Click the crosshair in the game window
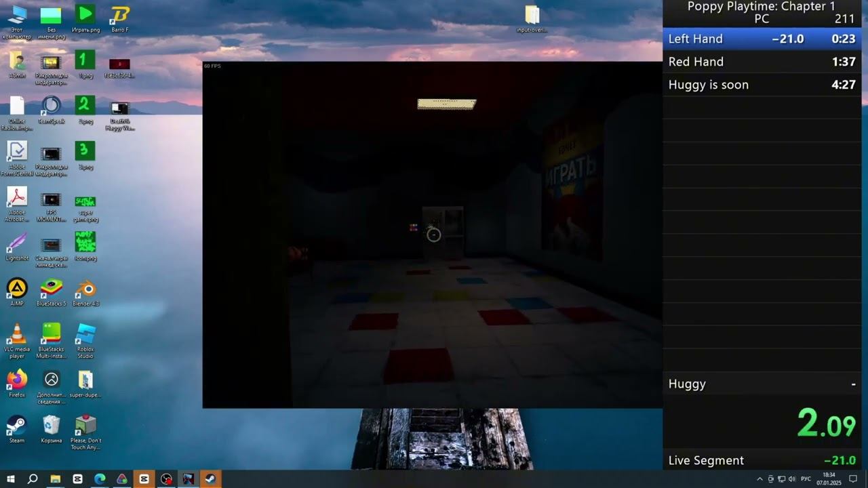Image resolution: width=868 pixels, height=488 pixels. click(x=434, y=235)
